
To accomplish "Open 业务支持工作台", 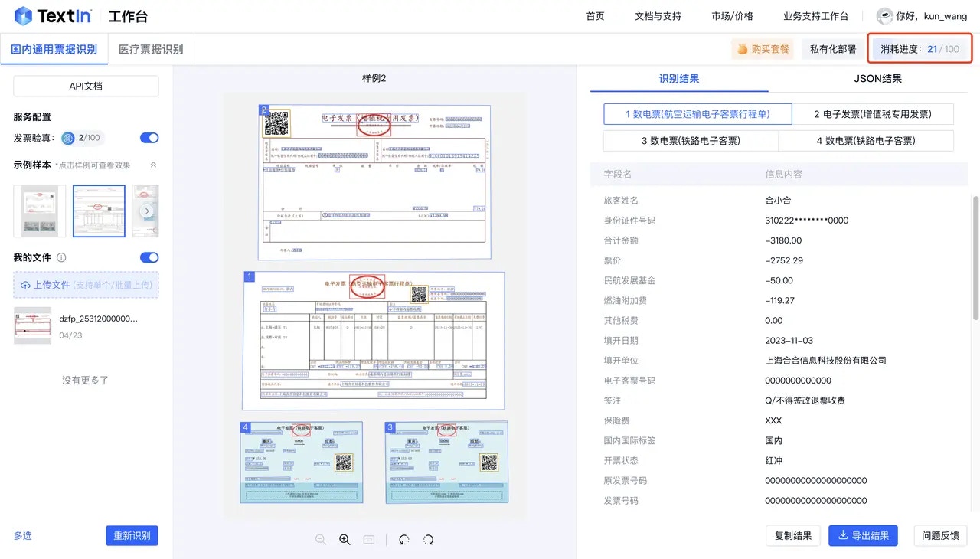I will pyautogui.click(x=815, y=16).
